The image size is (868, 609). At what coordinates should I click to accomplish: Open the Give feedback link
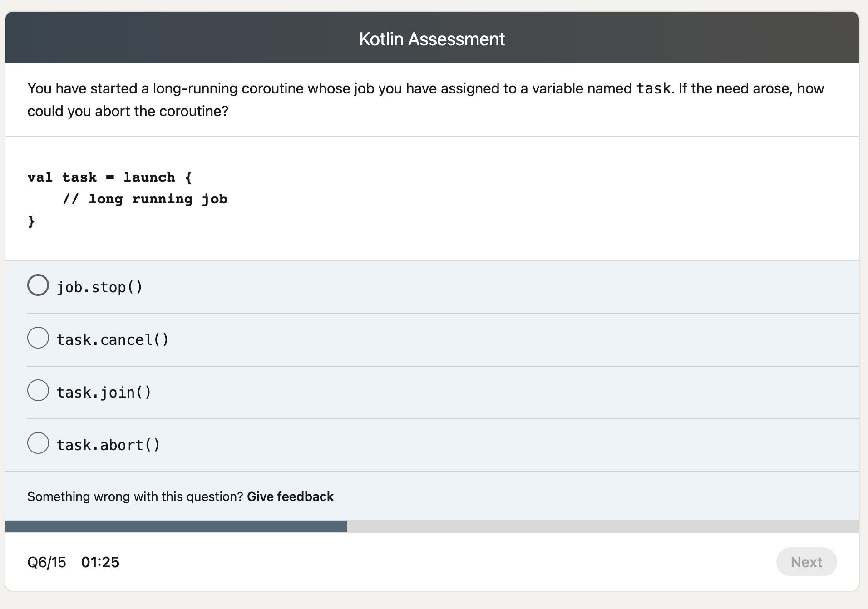(x=290, y=496)
